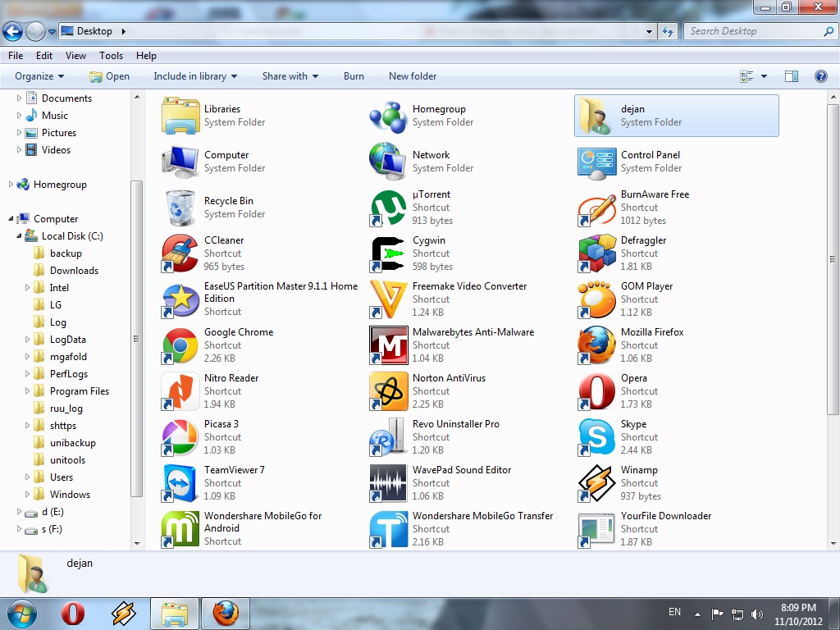Image resolution: width=840 pixels, height=630 pixels.
Task: Open the Organize dropdown menu
Action: tap(39, 76)
